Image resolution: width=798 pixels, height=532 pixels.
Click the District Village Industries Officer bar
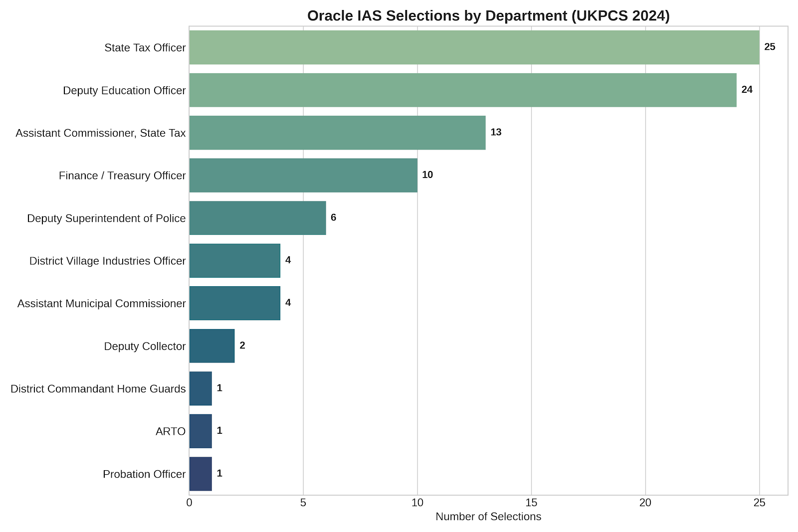(235, 261)
